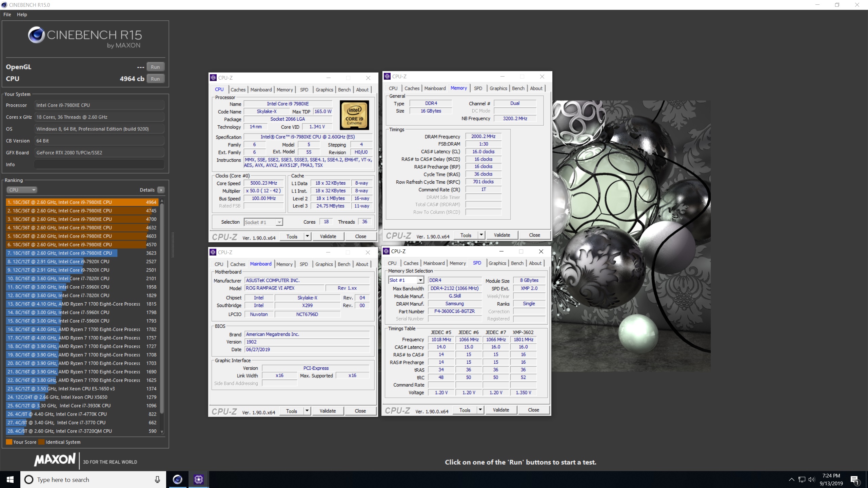
Task: Open CPU-Z from the taskbar
Action: coord(198,480)
